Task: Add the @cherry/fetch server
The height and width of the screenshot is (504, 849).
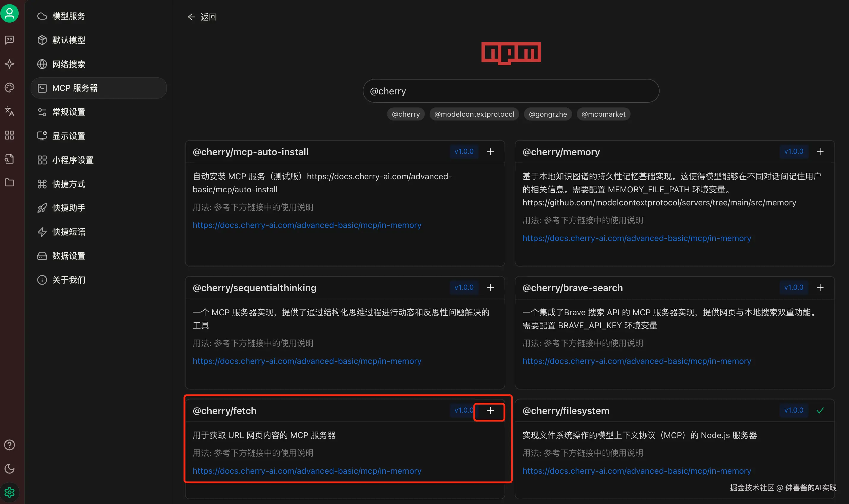Action: [x=490, y=411]
